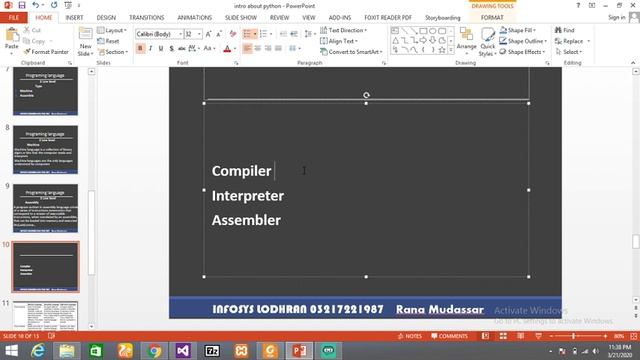The height and width of the screenshot is (360, 640).
Task: Fit slide to current window icon
Action: [633, 336]
